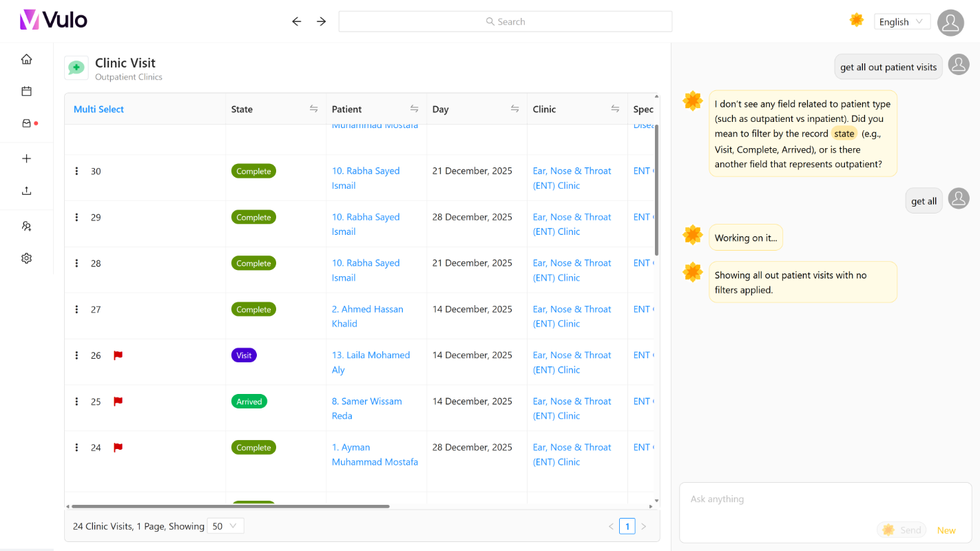Click the green Clinic Visit add icon
The width and height of the screenshot is (980, 551).
pyautogui.click(x=76, y=67)
